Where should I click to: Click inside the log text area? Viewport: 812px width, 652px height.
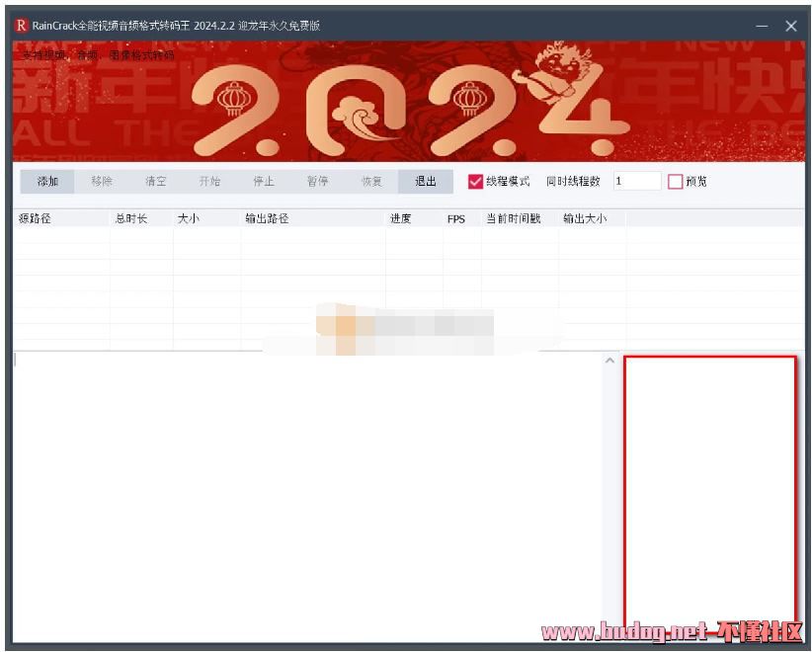click(308, 496)
